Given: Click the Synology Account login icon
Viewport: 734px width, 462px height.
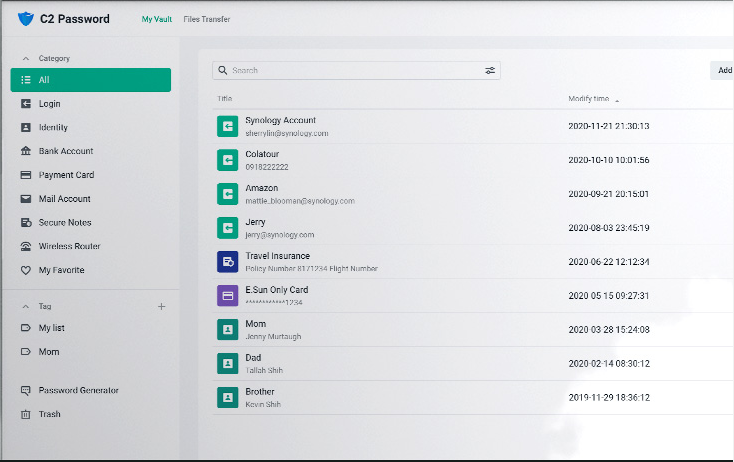Looking at the screenshot, I should pos(228,126).
